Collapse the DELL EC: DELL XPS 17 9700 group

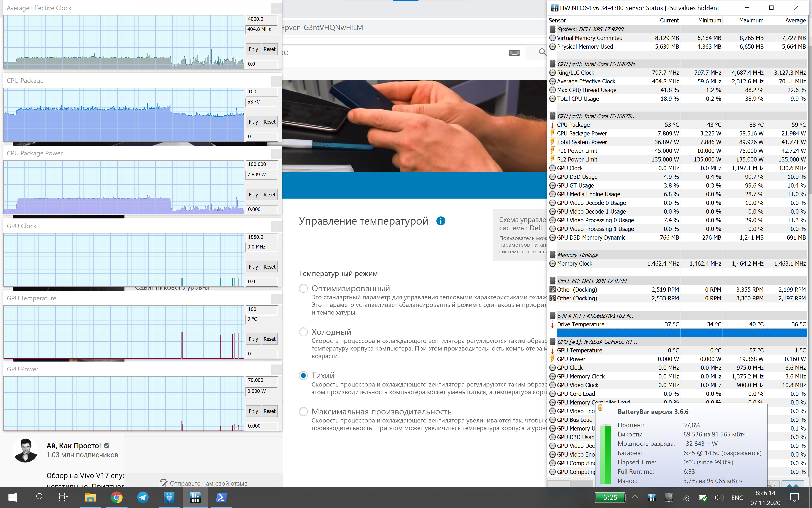552,281
